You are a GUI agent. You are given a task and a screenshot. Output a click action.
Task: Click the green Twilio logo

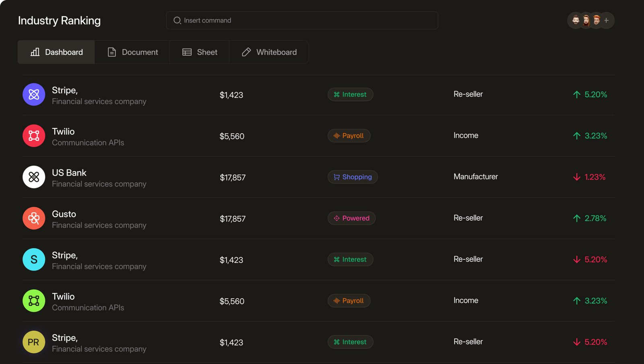pos(34,301)
